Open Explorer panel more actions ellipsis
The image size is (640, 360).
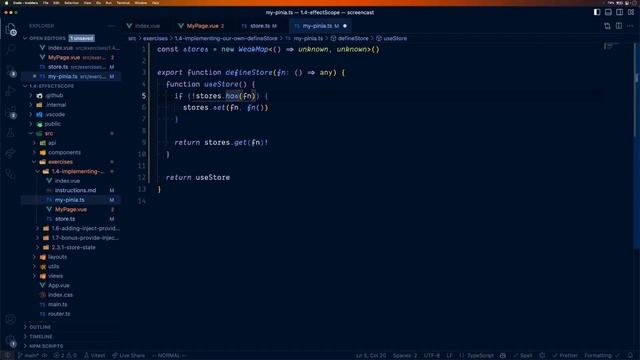tap(111, 26)
